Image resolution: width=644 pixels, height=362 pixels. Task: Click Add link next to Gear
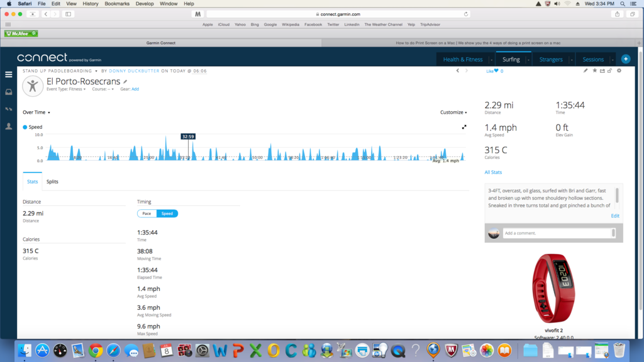click(x=135, y=89)
